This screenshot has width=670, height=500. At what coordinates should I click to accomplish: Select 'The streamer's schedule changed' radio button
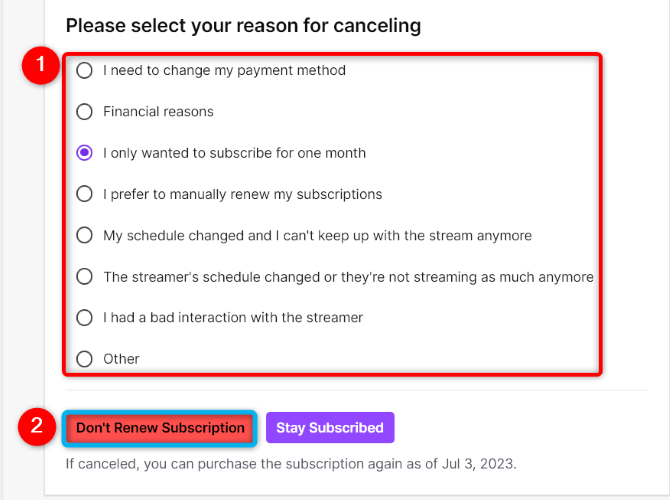(x=85, y=276)
